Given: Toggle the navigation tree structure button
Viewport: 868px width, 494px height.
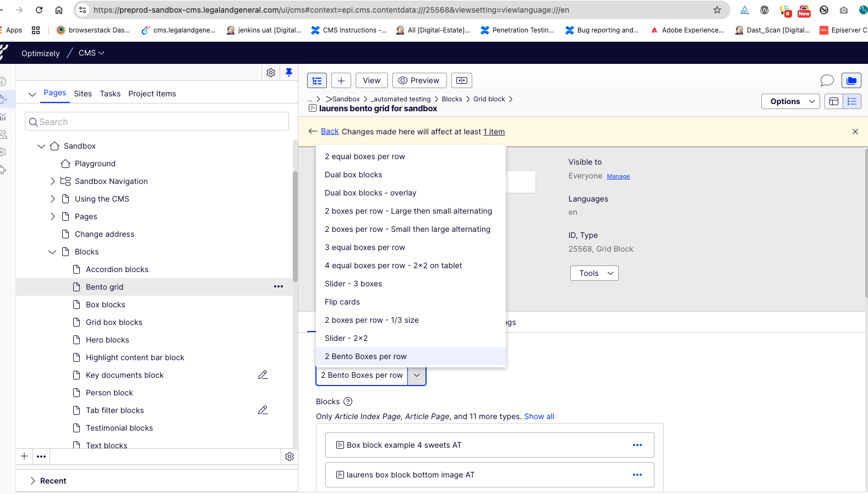Looking at the screenshot, I should (x=317, y=80).
